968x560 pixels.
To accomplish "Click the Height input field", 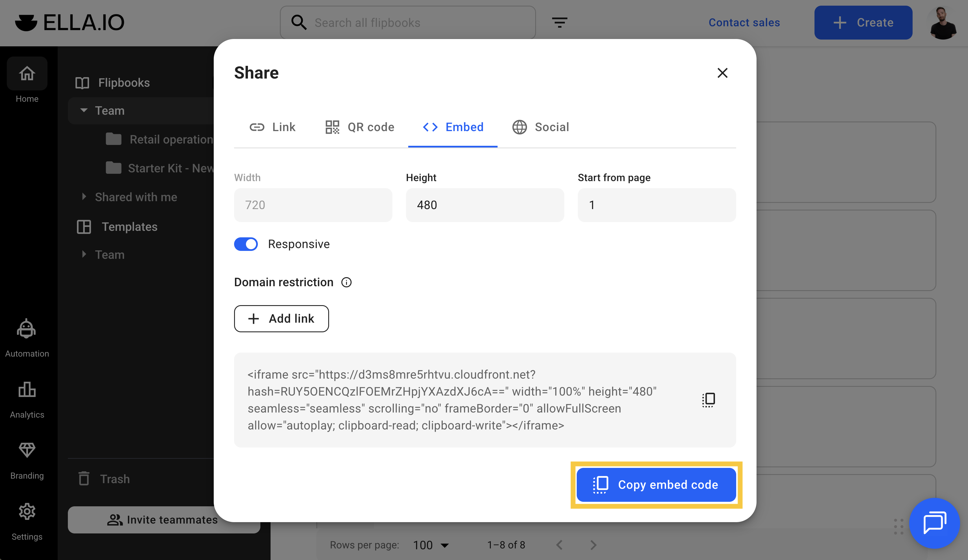I will pyautogui.click(x=485, y=205).
